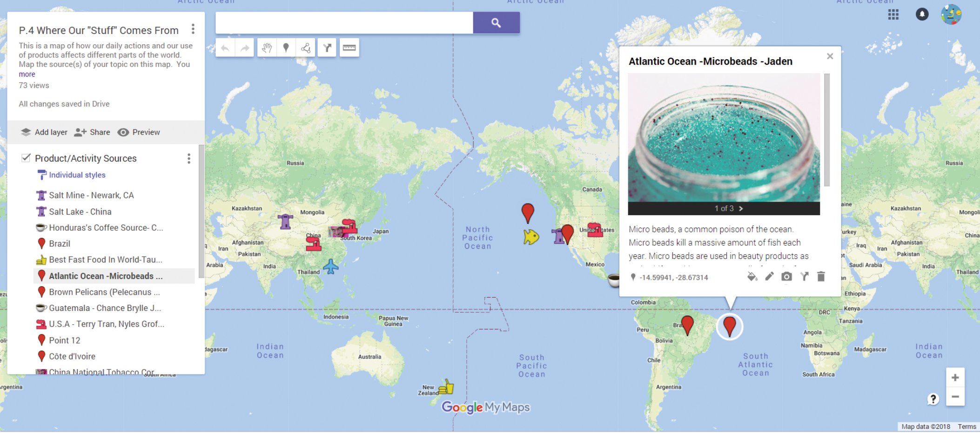Select Atlantic Ocean -Microbeads list item
980x433 pixels.
[114, 276]
